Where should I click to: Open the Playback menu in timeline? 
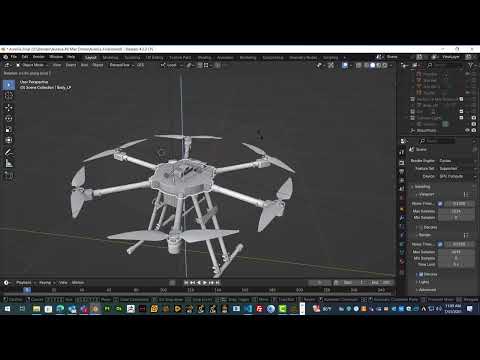coord(24,283)
